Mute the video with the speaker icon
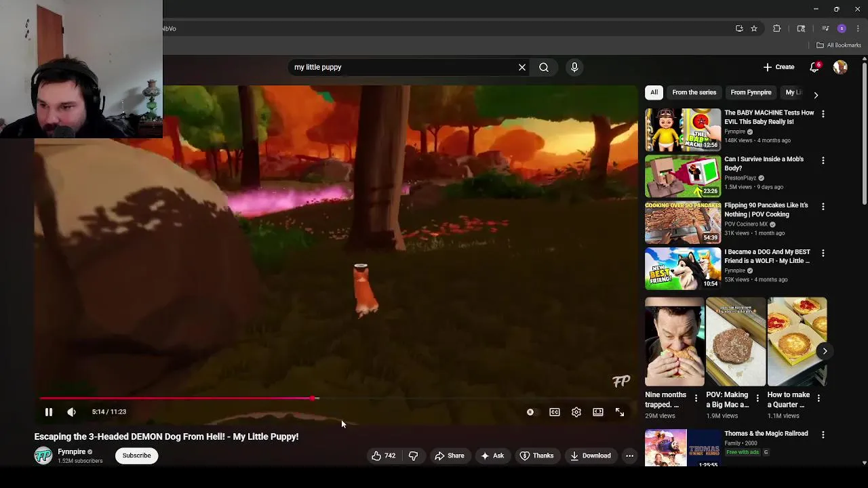868x488 pixels. point(71,412)
